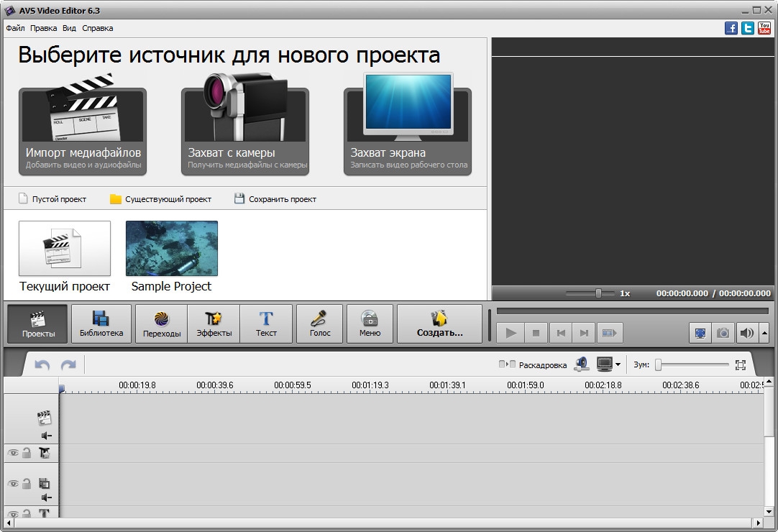The image size is (778, 532).
Task: Take a snapshot with the camera icon
Action: point(723,333)
